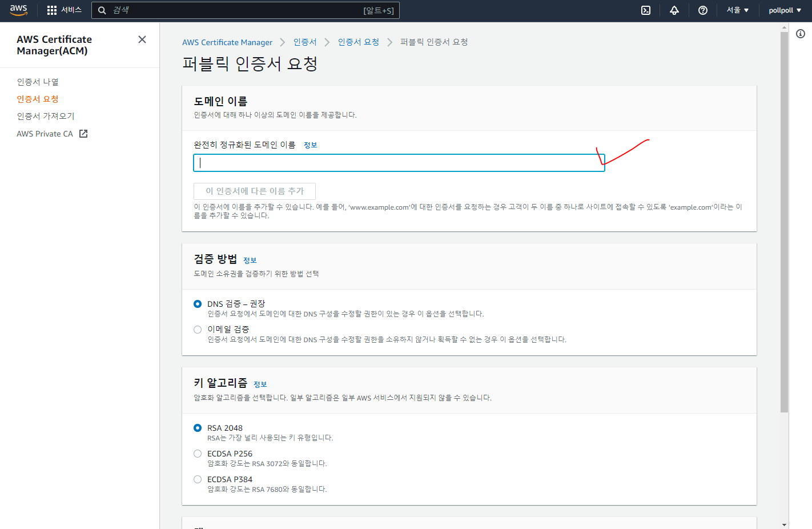Screen dimensions: 812x529
Task: Click the 서비스 menu label
Action: [x=71, y=10]
